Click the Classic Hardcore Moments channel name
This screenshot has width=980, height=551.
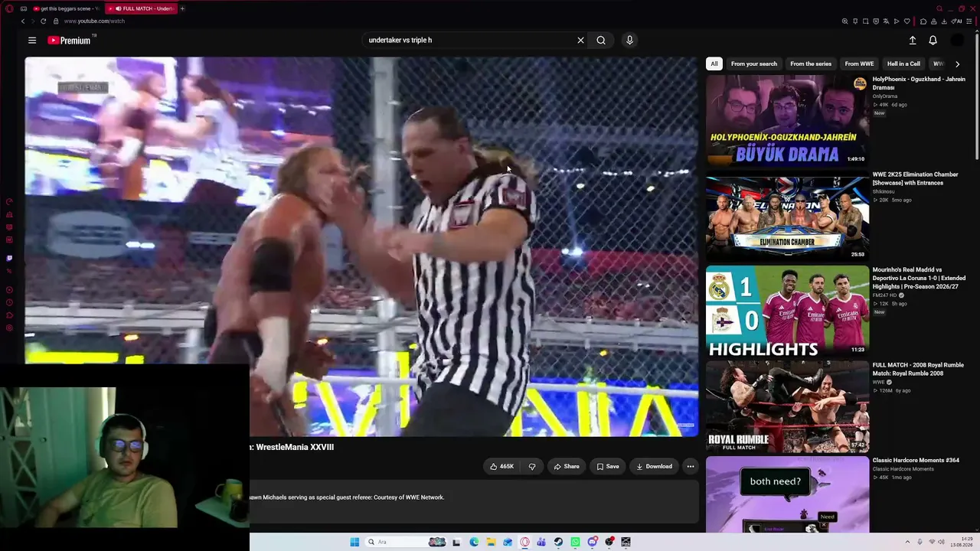903,469
